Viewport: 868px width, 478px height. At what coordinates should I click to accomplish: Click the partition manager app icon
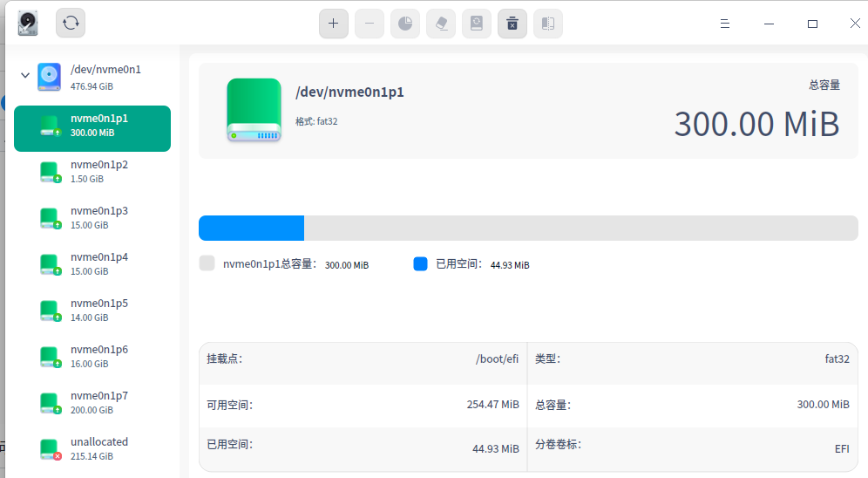(x=27, y=24)
